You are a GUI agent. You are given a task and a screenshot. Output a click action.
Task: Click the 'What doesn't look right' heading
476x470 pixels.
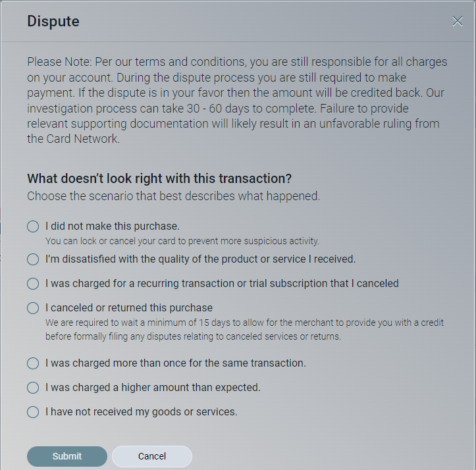point(159,178)
